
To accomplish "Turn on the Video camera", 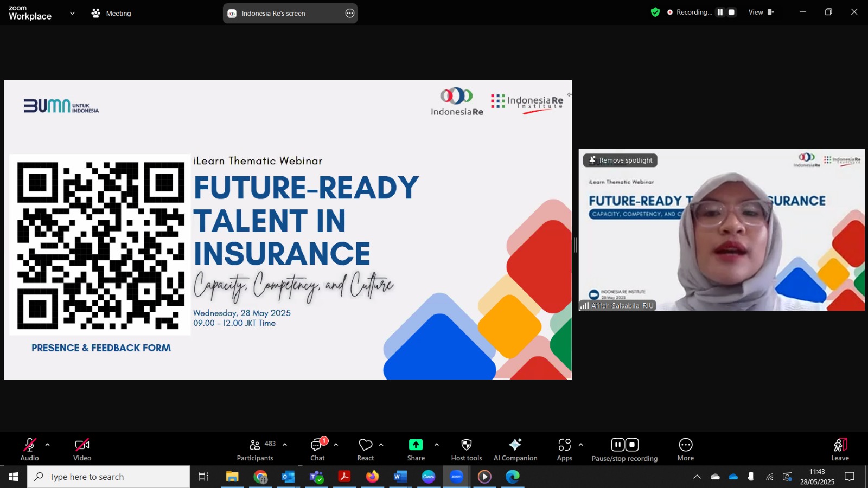I will point(82,450).
